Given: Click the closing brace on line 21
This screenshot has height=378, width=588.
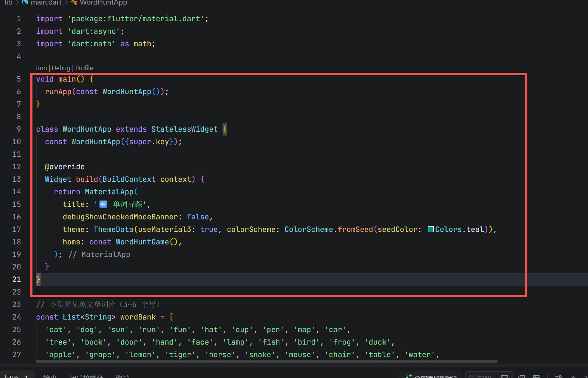Looking at the screenshot, I should [38, 279].
